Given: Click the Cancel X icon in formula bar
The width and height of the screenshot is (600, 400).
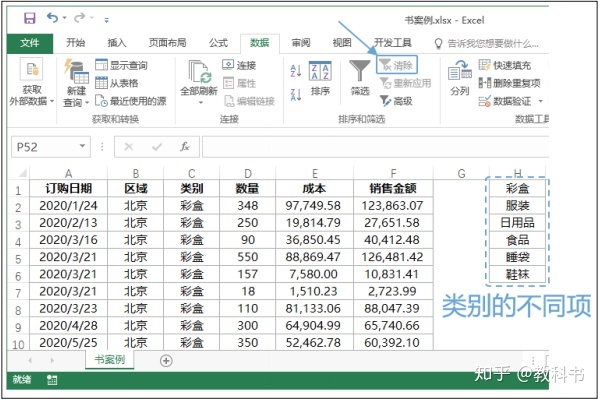Looking at the screenshot, I should [129, 147].
